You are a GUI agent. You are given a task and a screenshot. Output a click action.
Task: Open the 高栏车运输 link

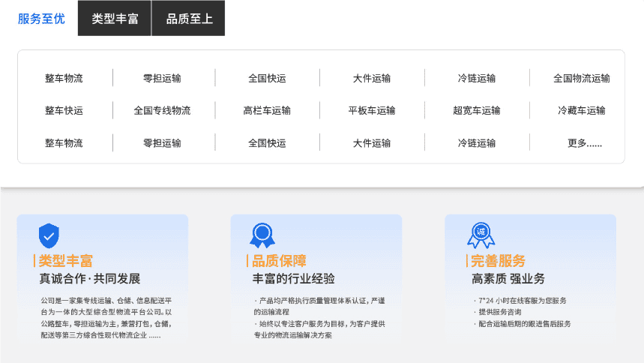tap(267, 110)
